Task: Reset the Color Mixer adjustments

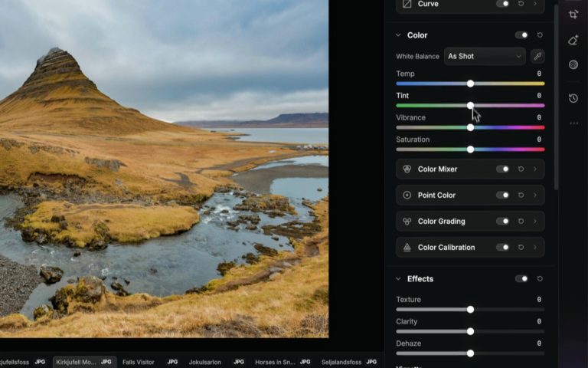Action: (521, 169)
